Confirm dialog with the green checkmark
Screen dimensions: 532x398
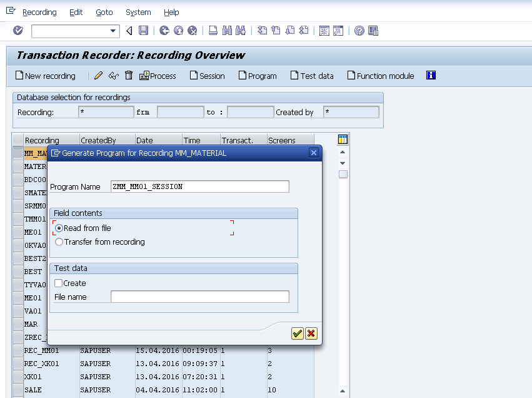coord(297,333)
